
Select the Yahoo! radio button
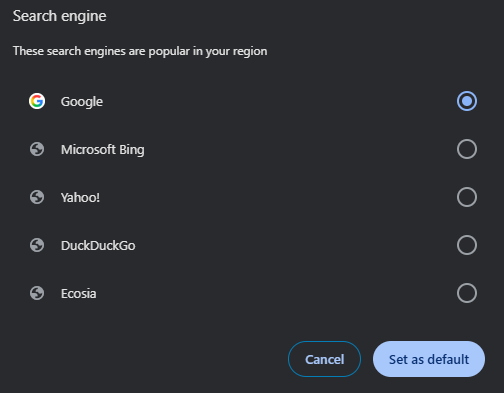pos(467,197)
